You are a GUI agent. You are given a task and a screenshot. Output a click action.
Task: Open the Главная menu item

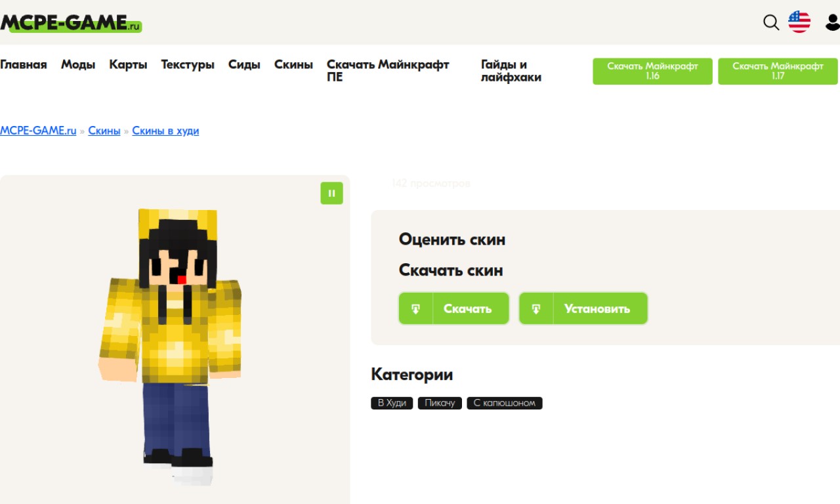[24, 64]
